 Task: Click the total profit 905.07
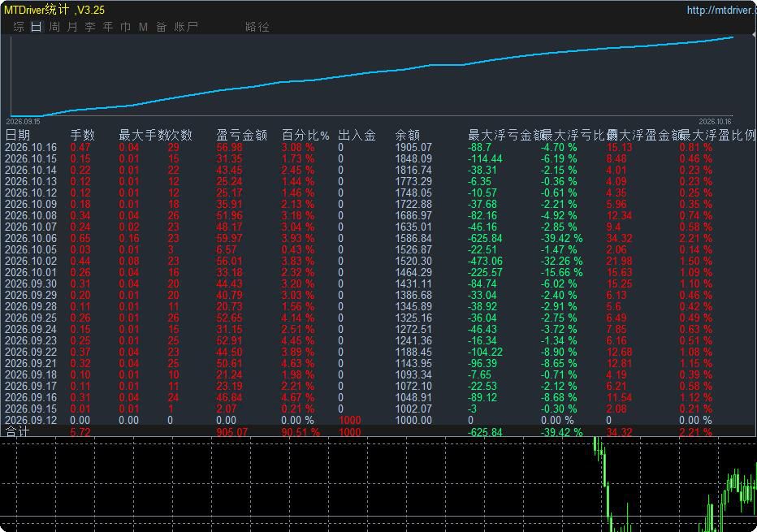pyautogui.click(x=231, y=432)
